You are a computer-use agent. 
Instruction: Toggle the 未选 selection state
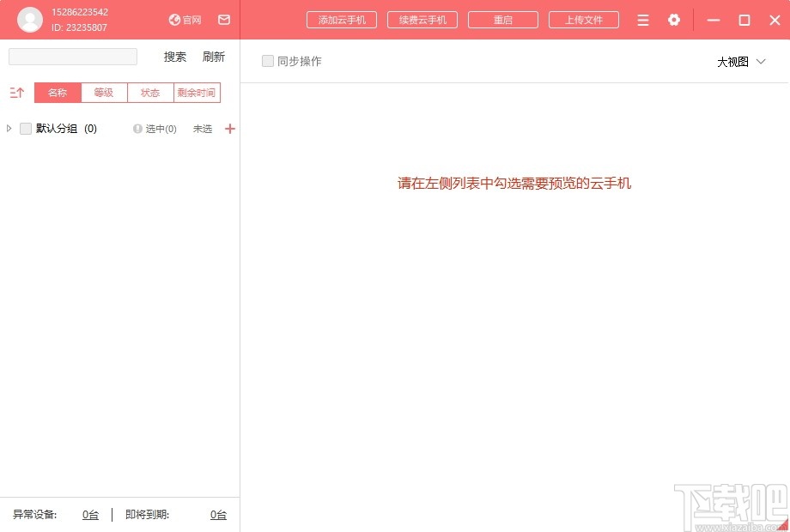(x=203, y=129)
